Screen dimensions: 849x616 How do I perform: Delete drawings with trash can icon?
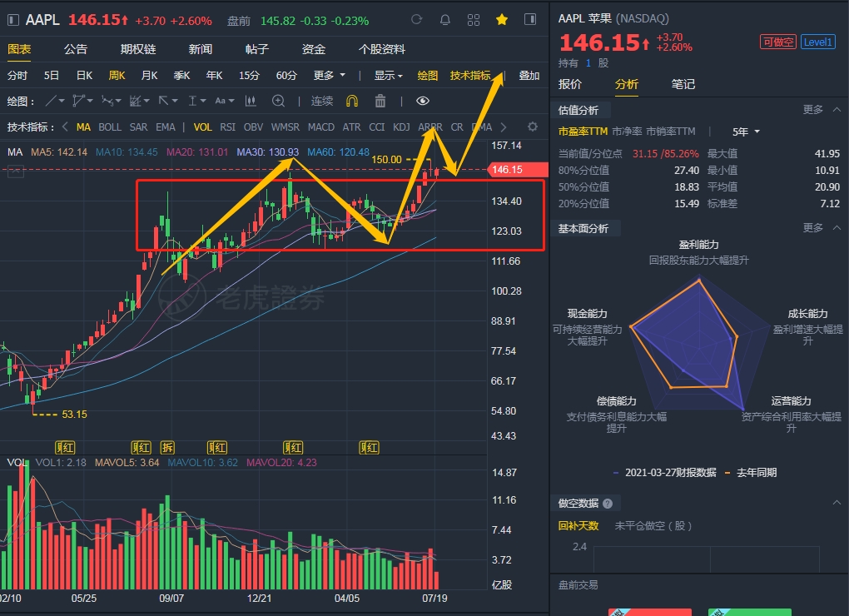[x=380, y=101]
